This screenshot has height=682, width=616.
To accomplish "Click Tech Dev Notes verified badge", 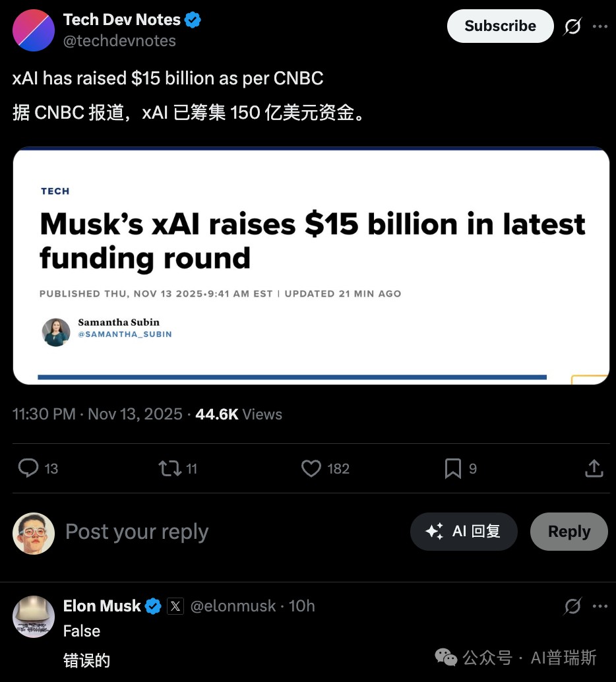I will coord(193,20).
